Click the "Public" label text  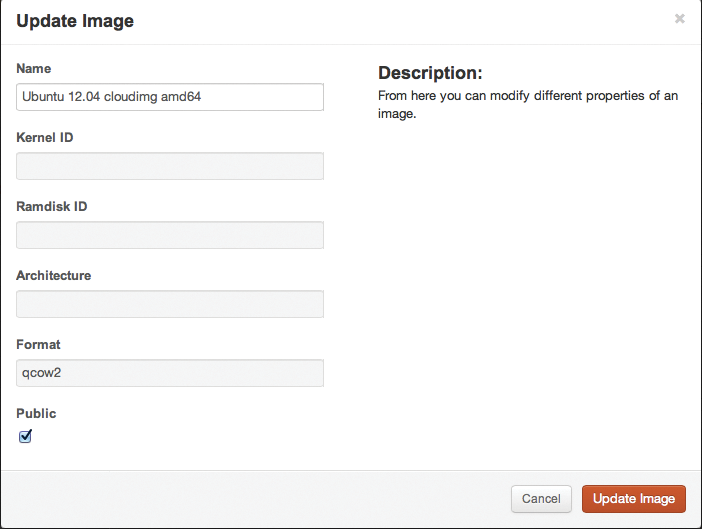coord(36,414)
